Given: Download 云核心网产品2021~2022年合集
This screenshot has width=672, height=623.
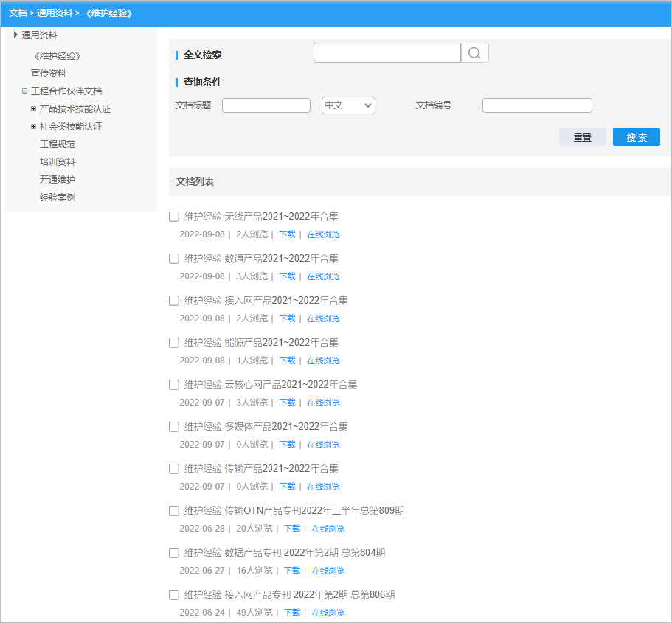Looking at the screenshot, I should (x=288, y=403).
